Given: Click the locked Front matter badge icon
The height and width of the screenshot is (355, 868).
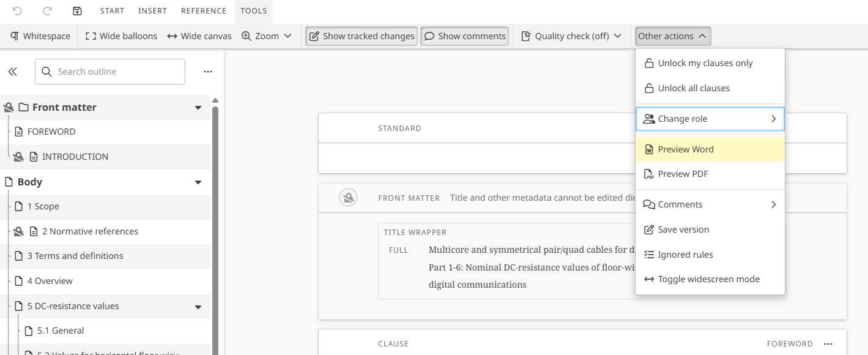Looking at the screenshot, I should 348,198.
